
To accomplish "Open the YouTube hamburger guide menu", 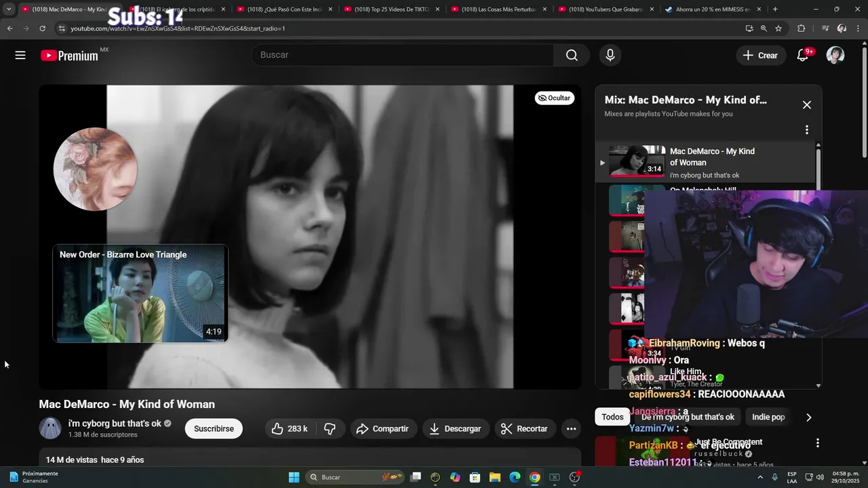I will [x=20, y=56].
